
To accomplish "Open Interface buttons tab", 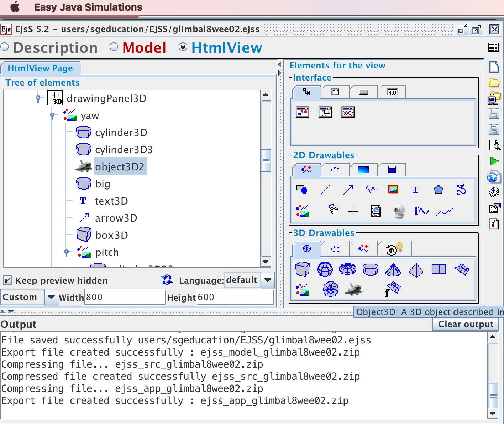I will (363, 92).
